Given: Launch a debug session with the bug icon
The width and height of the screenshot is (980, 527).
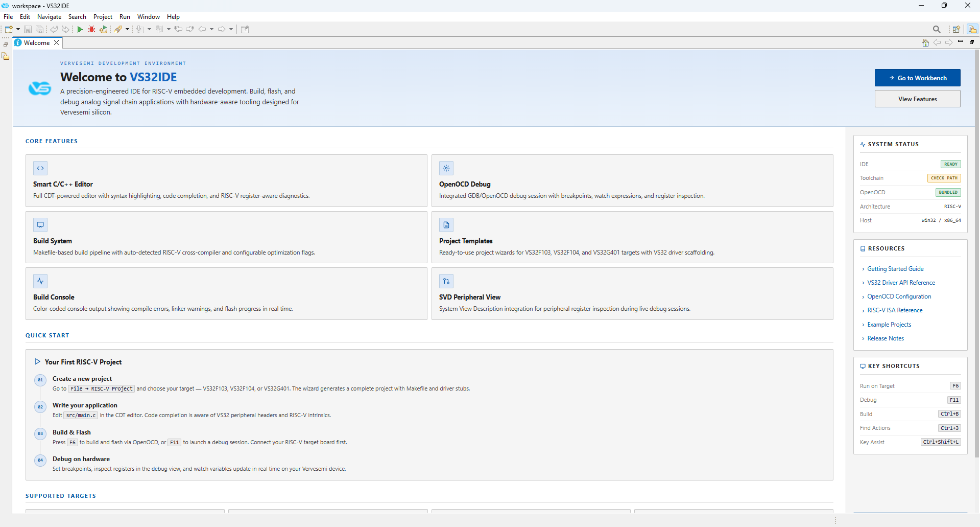Looking at the screenshot, I should tap(91, 29).
